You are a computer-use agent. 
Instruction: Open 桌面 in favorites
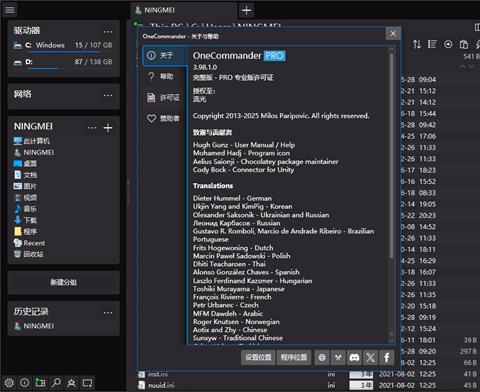[25, 164]
